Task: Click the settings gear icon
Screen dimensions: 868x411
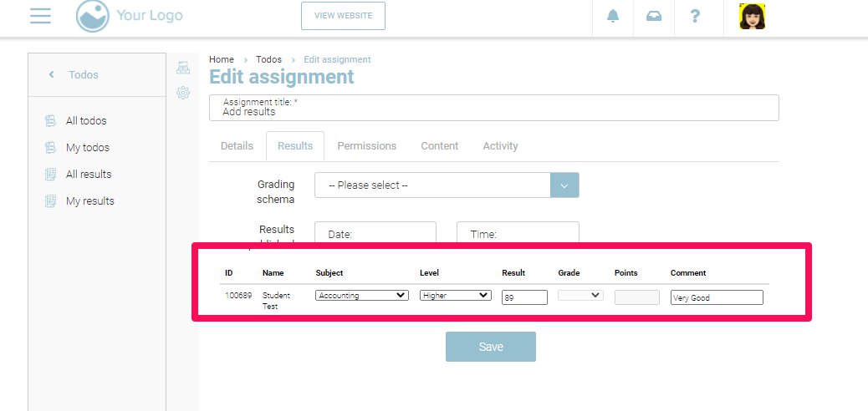Action: [183, 93]
